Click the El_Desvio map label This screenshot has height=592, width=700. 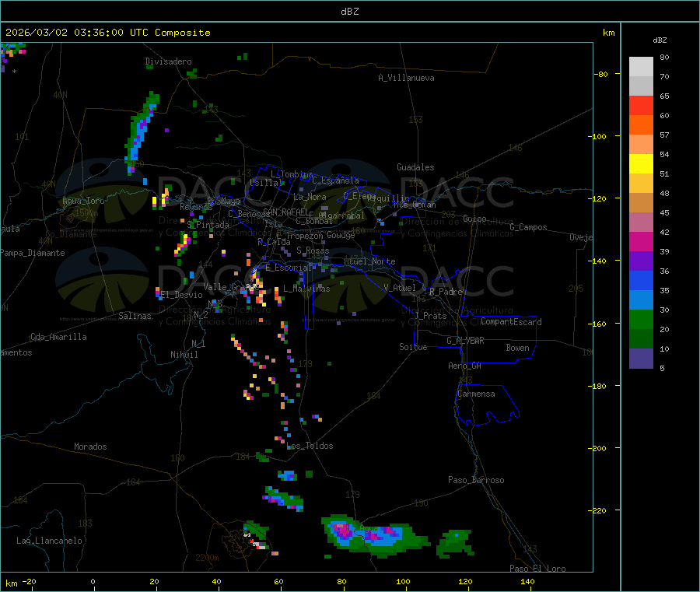[182, 295]
